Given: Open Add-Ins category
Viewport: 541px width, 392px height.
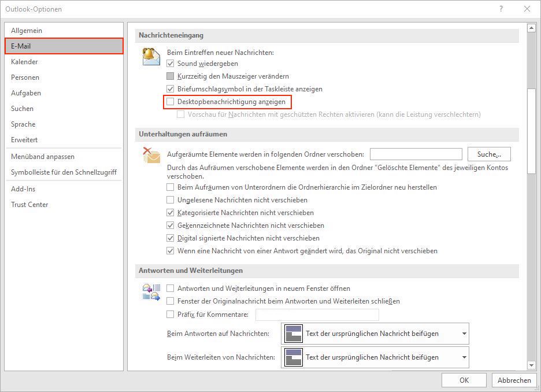Looking at the screenshot, I should pos(64,188).
